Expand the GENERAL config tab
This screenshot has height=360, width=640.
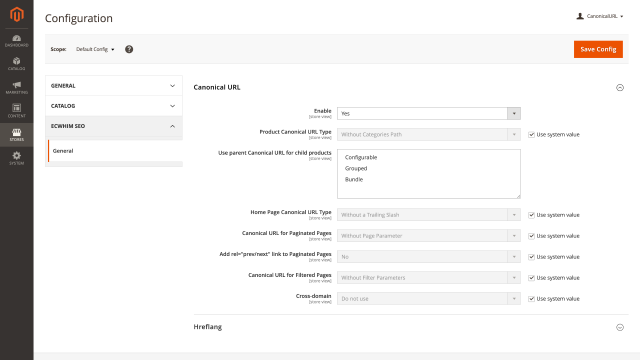coord(114,86)
